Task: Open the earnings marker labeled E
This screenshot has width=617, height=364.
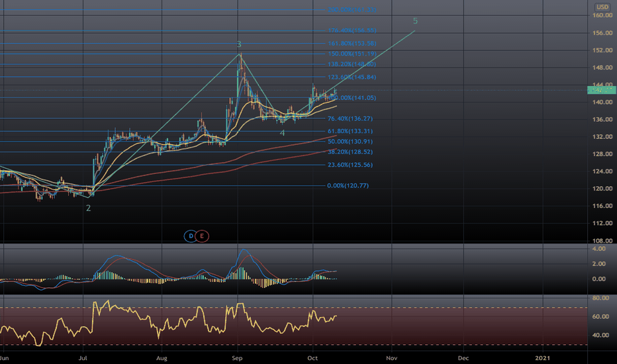Action: click(202, 236)
